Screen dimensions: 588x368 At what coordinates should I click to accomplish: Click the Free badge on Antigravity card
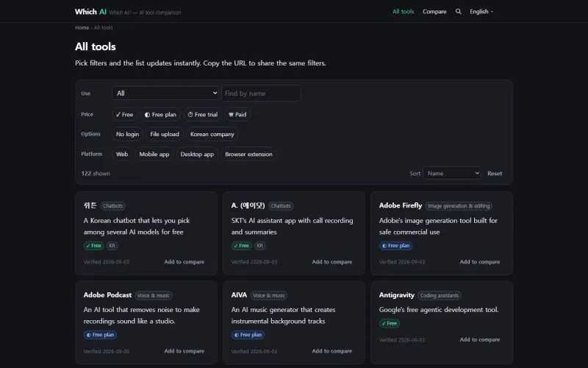[390, 323]
